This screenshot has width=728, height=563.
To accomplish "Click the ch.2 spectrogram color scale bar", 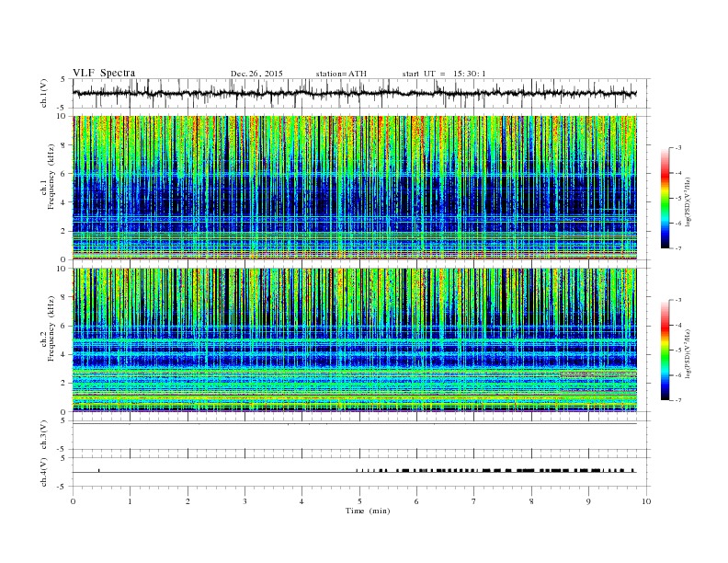I will (665, 350).
